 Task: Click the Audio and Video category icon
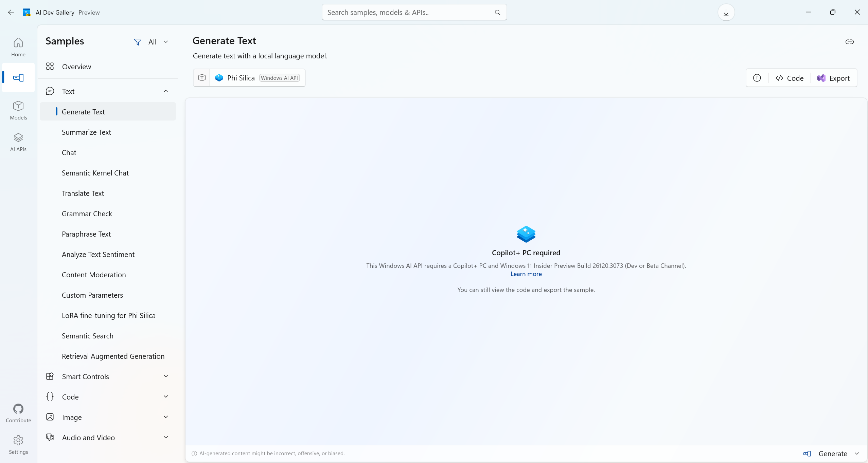[50, 437]
